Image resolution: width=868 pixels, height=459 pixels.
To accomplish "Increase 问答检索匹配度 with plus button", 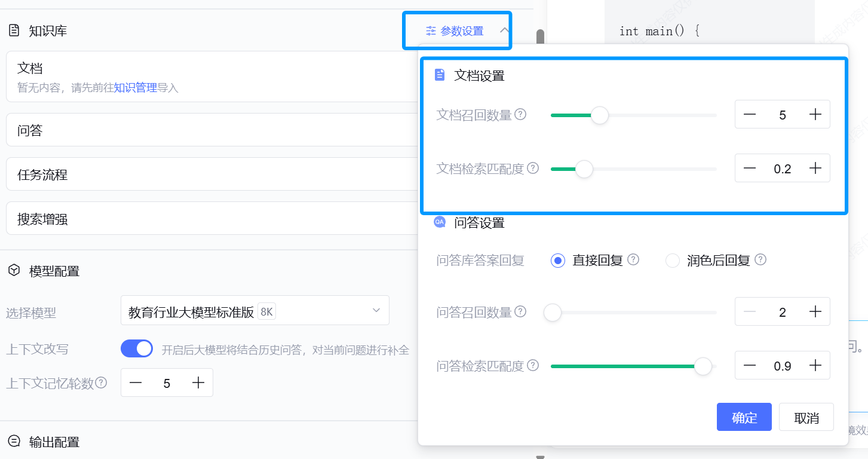I will pos(815,365).
